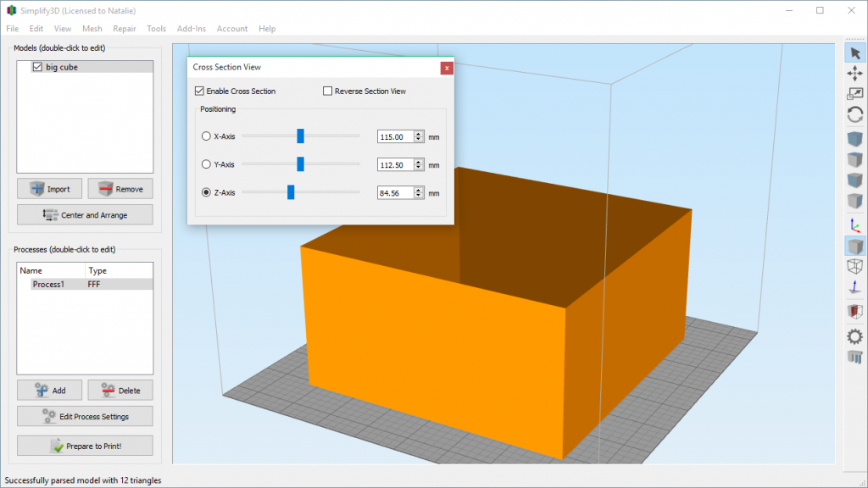
Task: Open the Machine Control Panel gear icon
Action: point(855,335)
